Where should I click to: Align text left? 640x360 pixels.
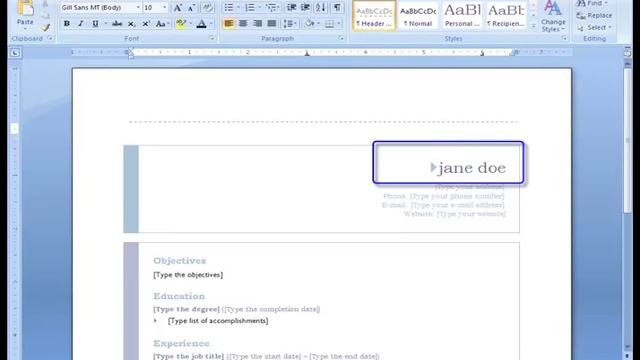point(229,24)
